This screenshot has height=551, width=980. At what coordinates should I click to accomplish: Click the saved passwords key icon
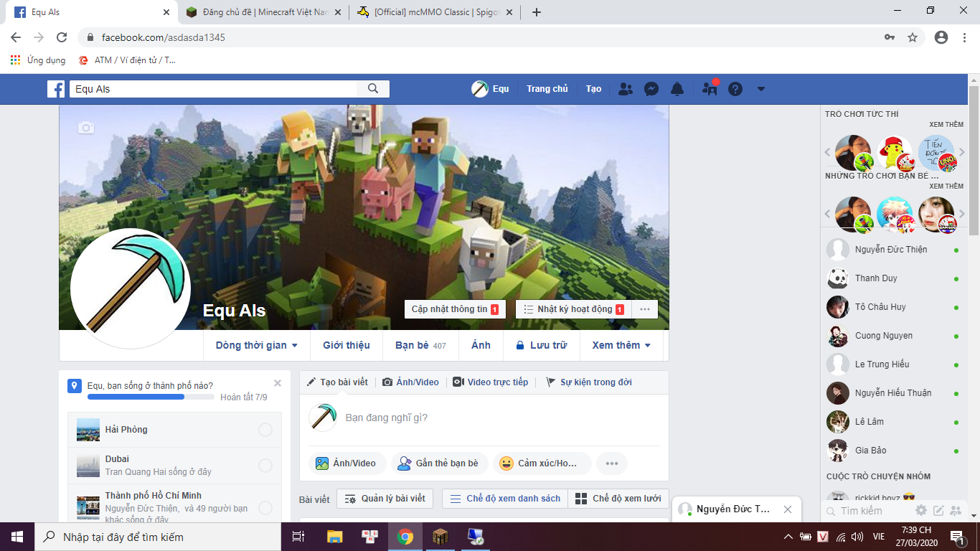tap(890, 37)
